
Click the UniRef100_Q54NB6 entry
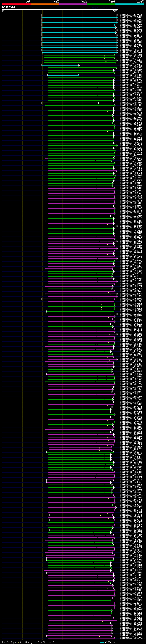(x=131, y=77)
